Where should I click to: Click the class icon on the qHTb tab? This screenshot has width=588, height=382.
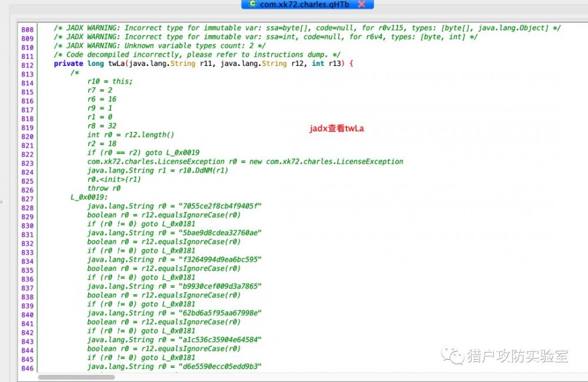coord(253,4)
